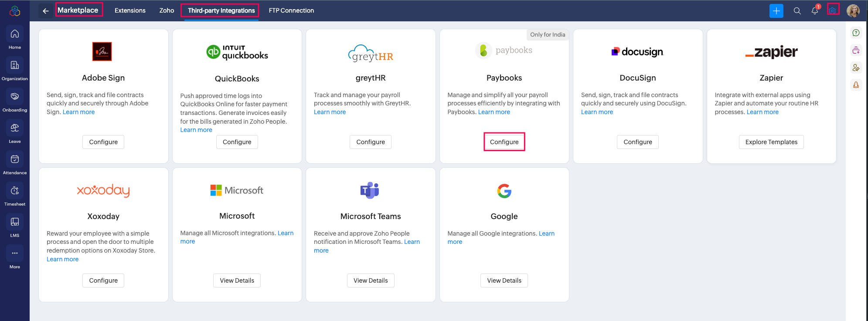
Task: Configure the Xoxoday integration
Action: [x=103, y=280]
